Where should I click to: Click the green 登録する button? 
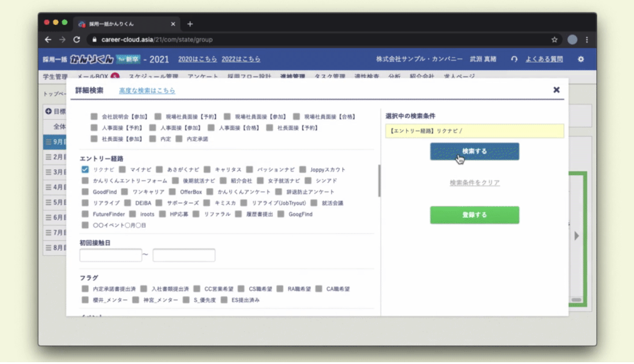click(474, 215)
